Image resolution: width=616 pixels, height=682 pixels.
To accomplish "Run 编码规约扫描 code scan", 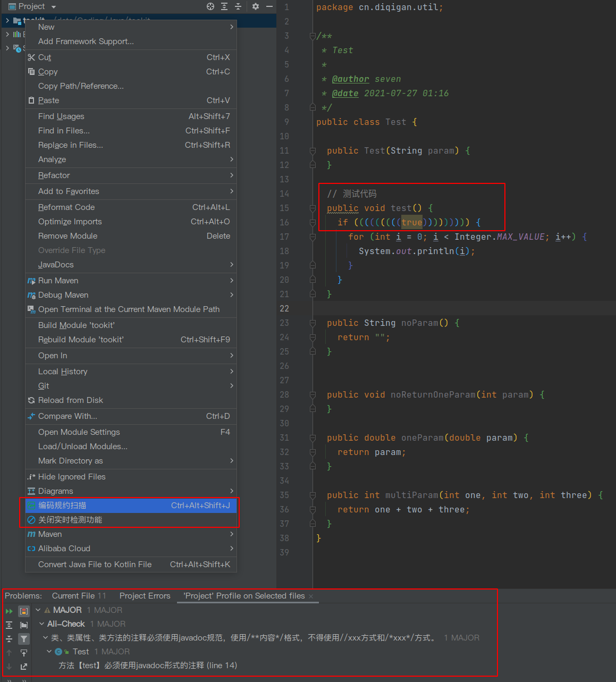I will pyautogui.click(x=131, y=506).
